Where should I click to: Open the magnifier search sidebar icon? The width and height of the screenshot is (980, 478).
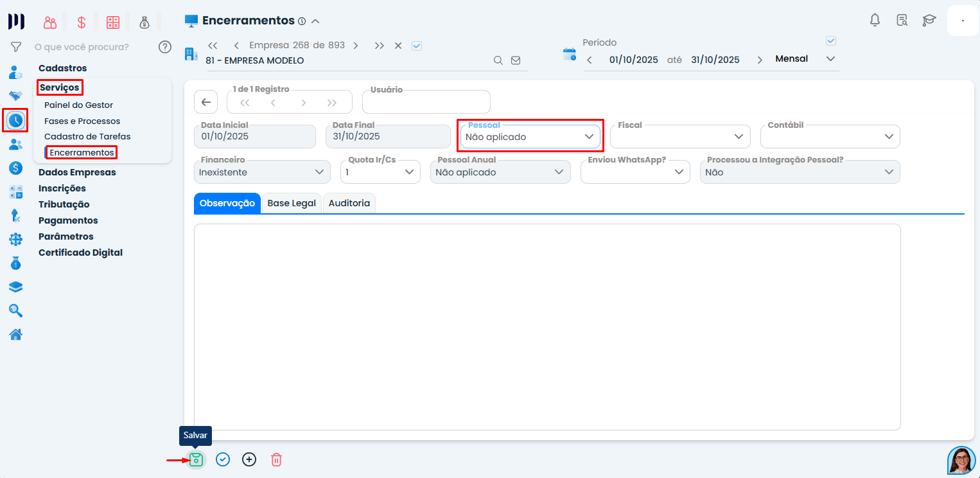(x=16, y=310)
